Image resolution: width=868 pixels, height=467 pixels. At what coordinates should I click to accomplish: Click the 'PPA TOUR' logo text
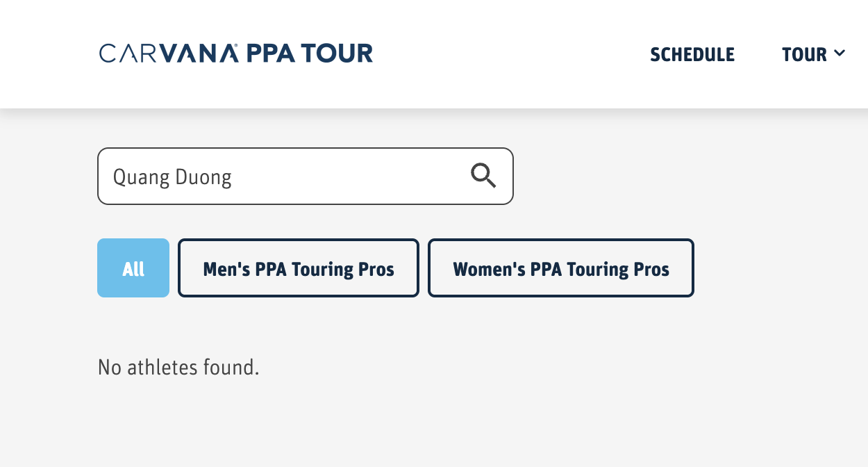[x=310, y=54]
